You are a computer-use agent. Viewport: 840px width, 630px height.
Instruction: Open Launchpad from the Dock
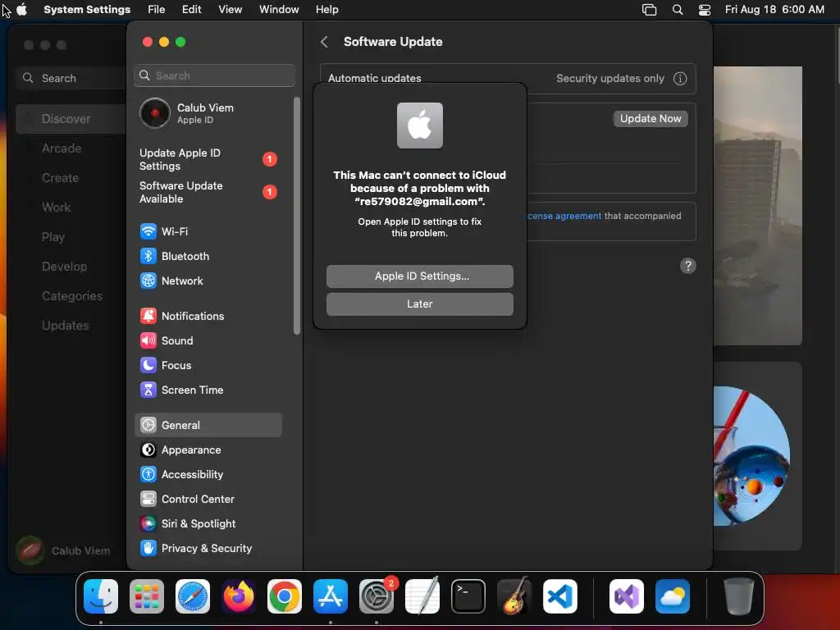tap(147, 596)
